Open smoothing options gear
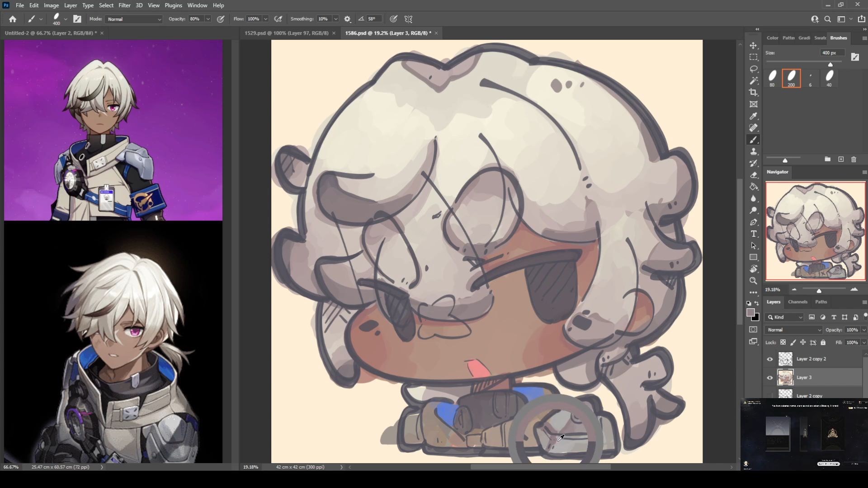The image size is (868, 488). 347,19
